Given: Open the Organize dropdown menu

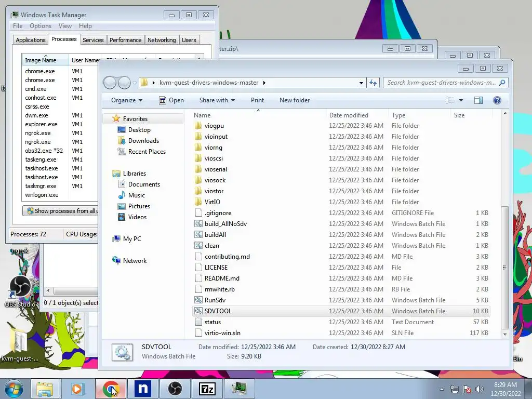Looking at the screenshot, I should click(x=127, y=100).
